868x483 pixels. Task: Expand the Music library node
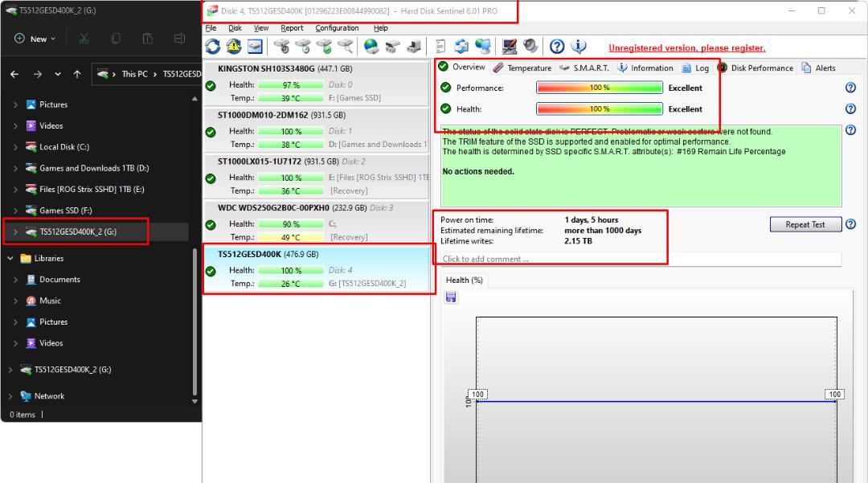tap(15, 301)
